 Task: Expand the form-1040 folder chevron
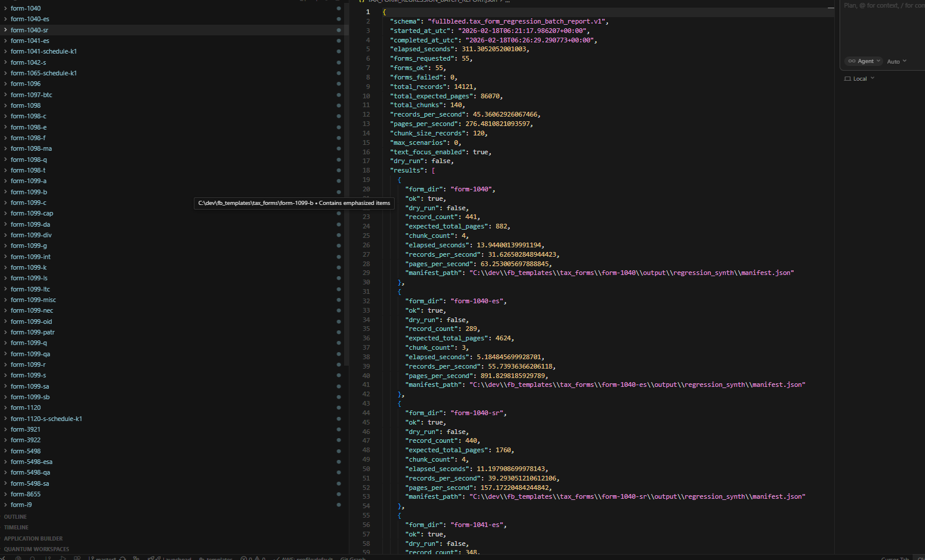[6, 8]
